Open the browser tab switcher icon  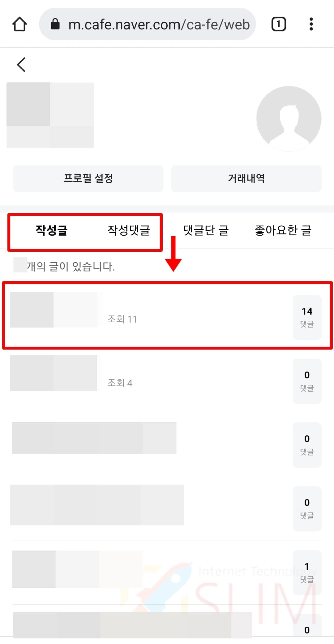point(279,24)
